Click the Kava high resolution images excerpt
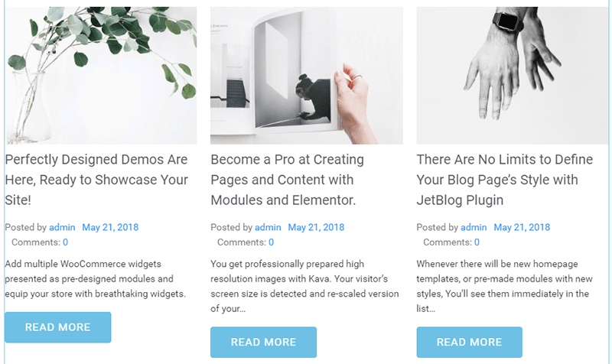 [304, 286]
